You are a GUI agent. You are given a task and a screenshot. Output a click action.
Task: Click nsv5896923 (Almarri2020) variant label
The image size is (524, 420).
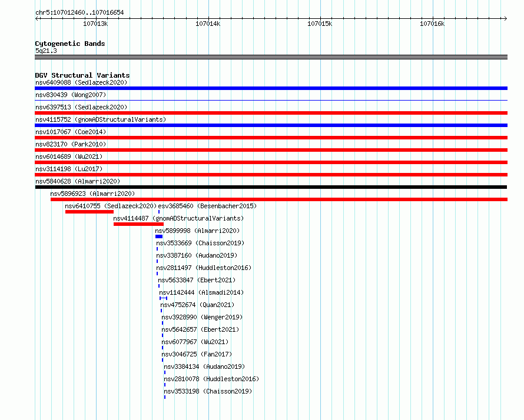(92, 194)
